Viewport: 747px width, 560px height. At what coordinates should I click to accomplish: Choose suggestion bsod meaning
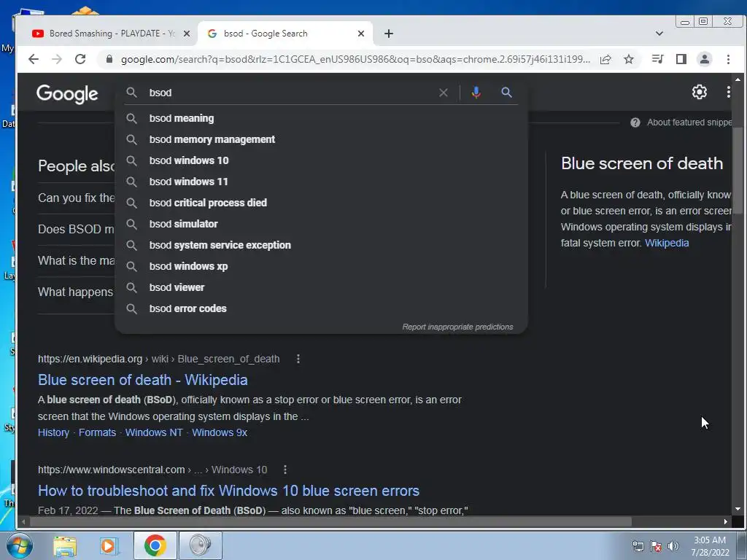[x=321, y=118]
